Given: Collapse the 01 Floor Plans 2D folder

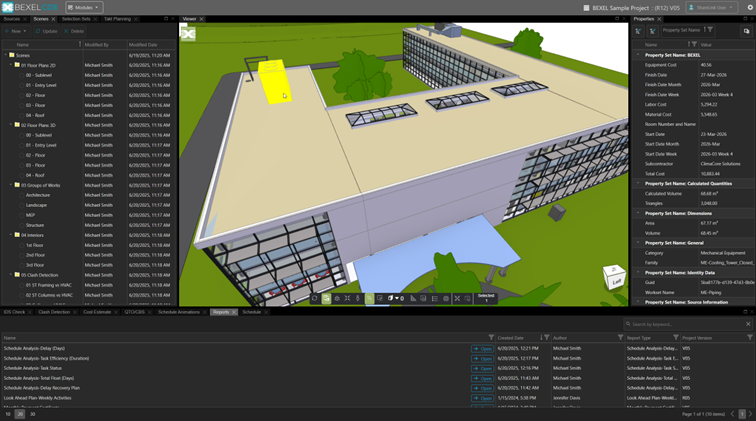Looking at the screenshot, I should point(12,65).
